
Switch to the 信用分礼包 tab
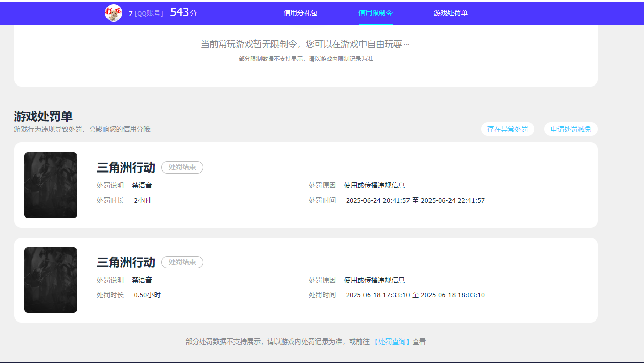[x=299, y=13]
